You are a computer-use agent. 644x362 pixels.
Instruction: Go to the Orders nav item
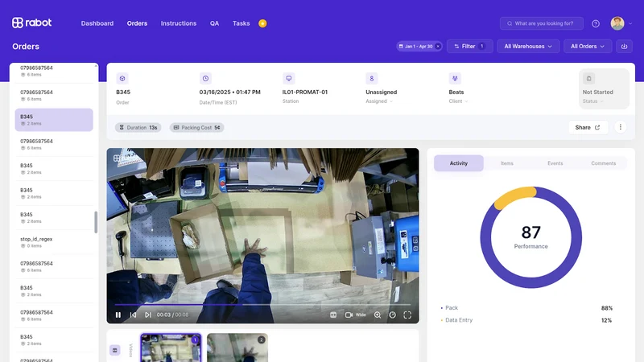(137, 23)
